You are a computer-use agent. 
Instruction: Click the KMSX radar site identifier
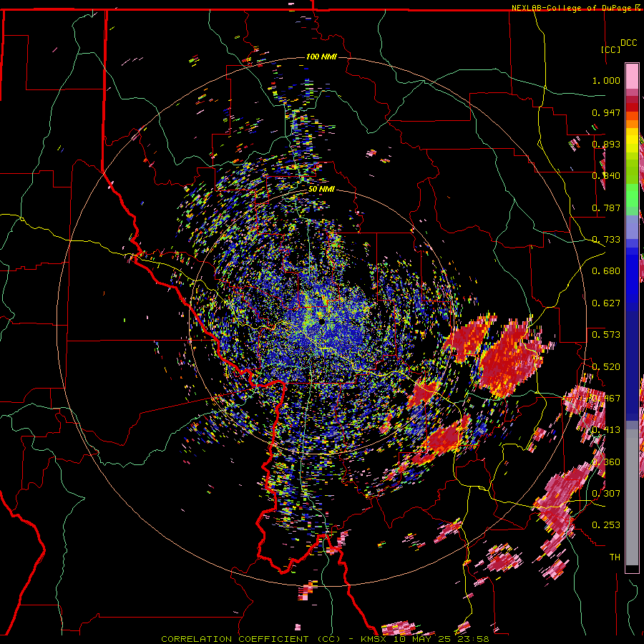pos(375,639)
